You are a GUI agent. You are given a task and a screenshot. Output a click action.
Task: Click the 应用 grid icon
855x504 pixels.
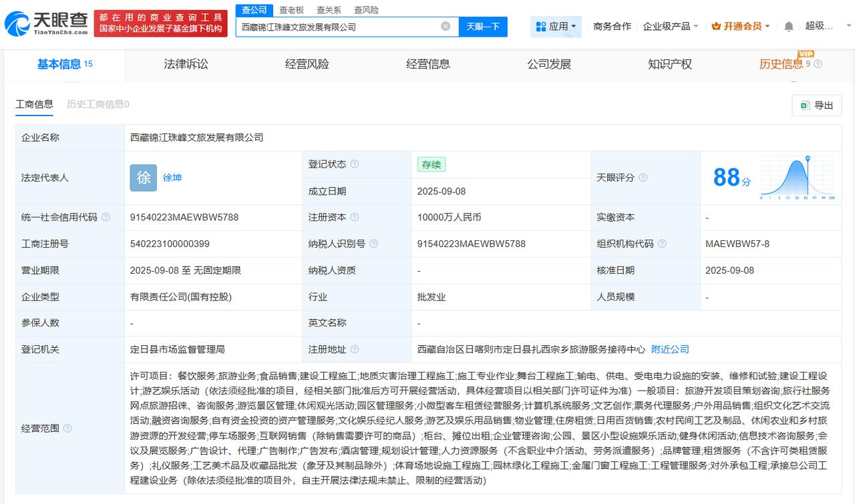pos(540,27)
